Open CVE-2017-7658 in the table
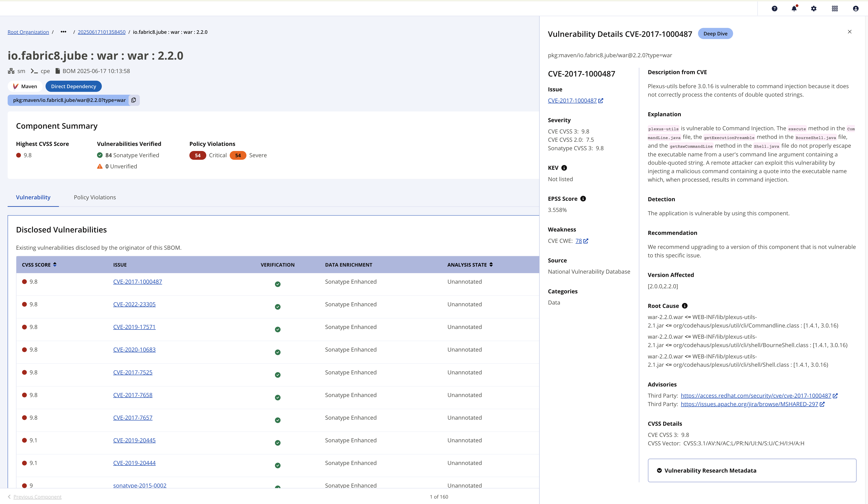This screenshot has height=504, width=868. tap(133, 395)
